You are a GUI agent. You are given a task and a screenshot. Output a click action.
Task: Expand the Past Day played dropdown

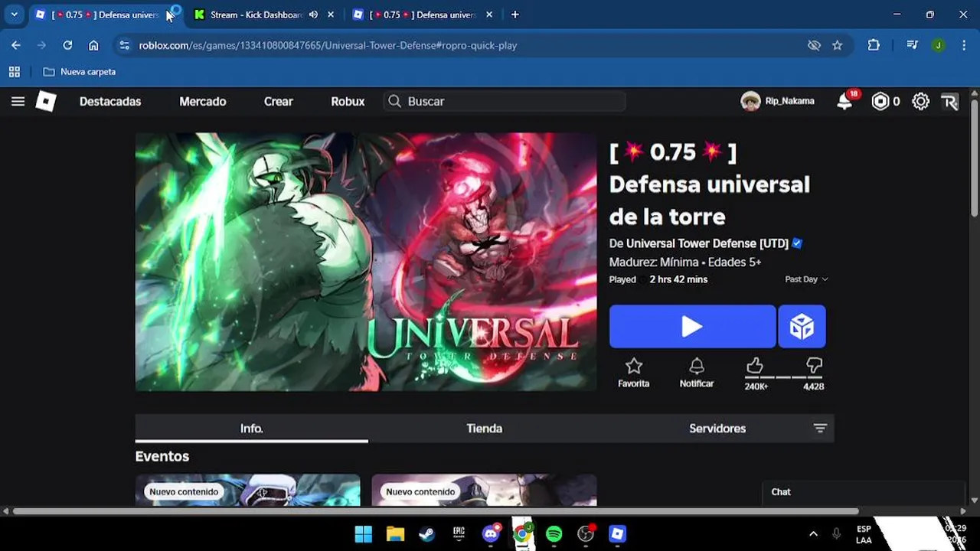(806, 279)
